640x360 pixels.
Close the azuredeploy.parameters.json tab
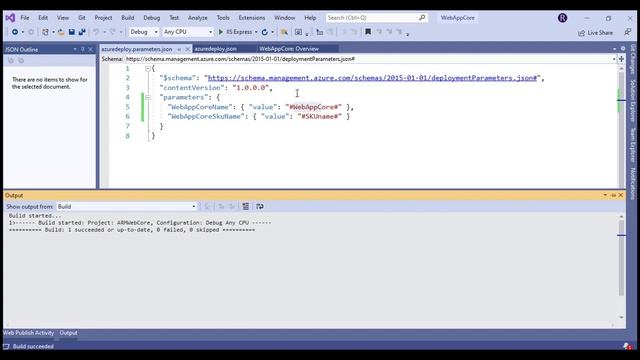pos(187,49)
